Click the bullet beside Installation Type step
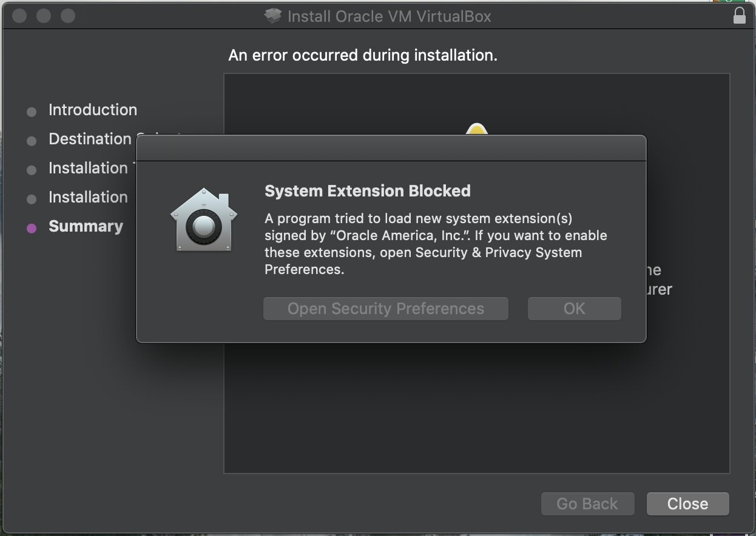756x536 pixels. pyautogui.click(x=32, y=170)
